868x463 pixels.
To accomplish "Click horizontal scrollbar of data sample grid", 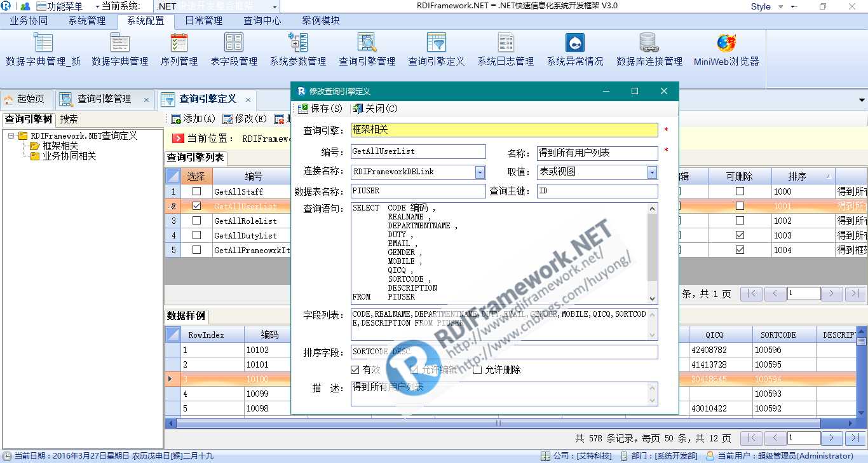I will 498,423.
